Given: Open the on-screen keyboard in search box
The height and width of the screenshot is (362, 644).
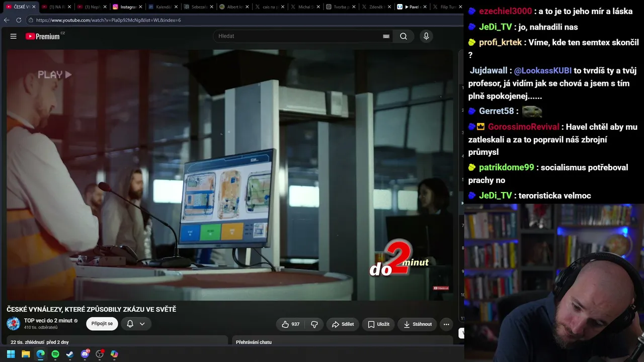Looking at the screenshot, I should click(x=386, y=36).
